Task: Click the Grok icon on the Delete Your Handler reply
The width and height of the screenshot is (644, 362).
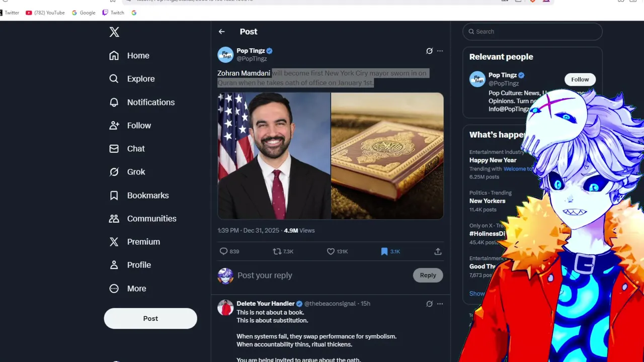Action: [x=429, y=304]
